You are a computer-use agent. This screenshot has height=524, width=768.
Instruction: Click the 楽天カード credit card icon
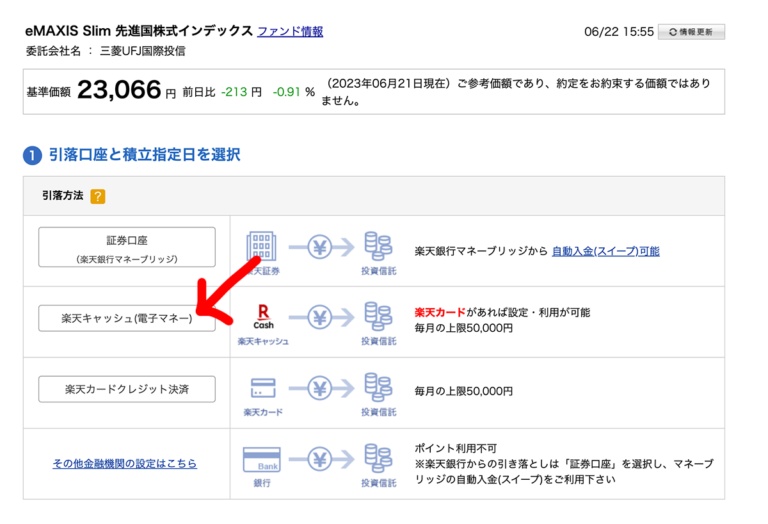point(263,387)
